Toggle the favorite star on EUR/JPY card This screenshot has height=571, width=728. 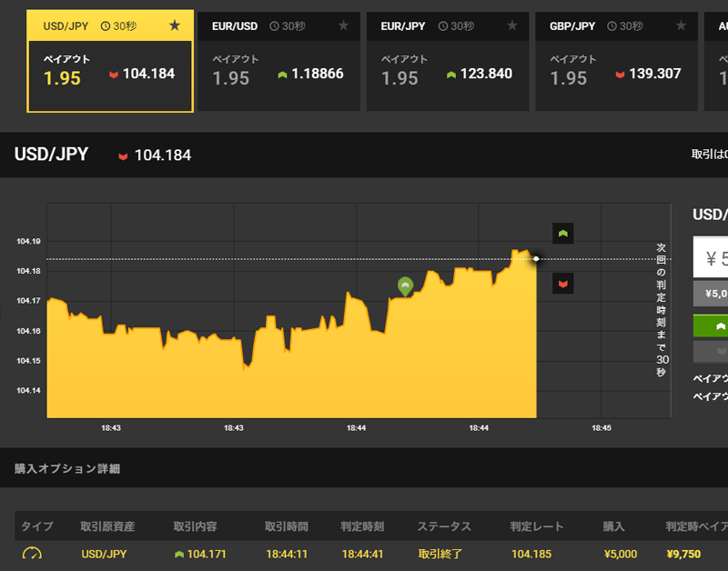[512, 26]
